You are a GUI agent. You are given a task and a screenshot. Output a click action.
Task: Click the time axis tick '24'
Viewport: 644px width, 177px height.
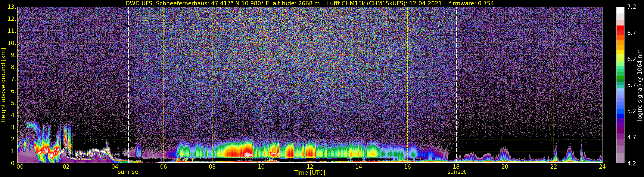tap(602, 167)
